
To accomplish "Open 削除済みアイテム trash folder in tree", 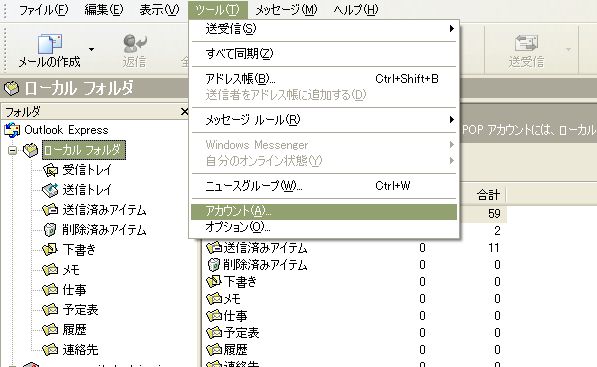I will point(104,230).
